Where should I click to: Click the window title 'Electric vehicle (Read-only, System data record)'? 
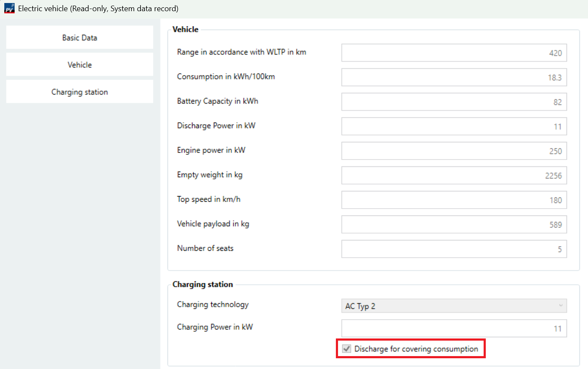click(98, 8)
